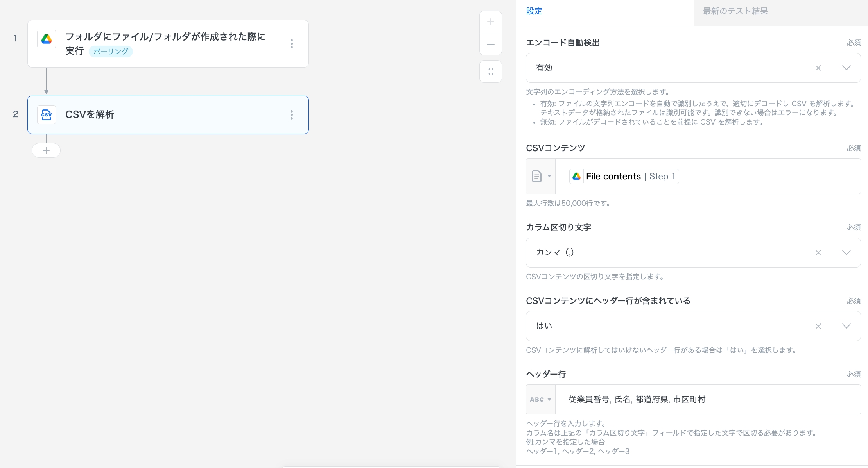Click the CSV icon in step 2
Image resolution: width=868 pixels, height=468 pixels.
pos(47,115)
